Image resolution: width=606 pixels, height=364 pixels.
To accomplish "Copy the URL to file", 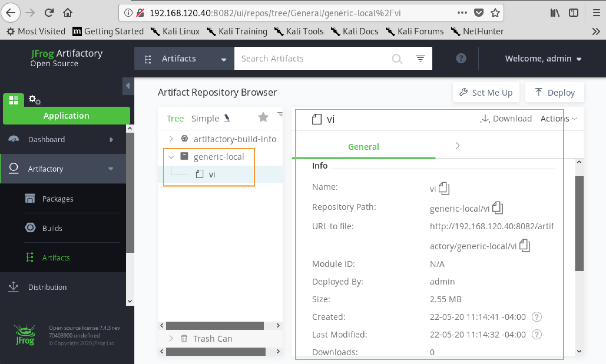I will click(x=525, y=245).
